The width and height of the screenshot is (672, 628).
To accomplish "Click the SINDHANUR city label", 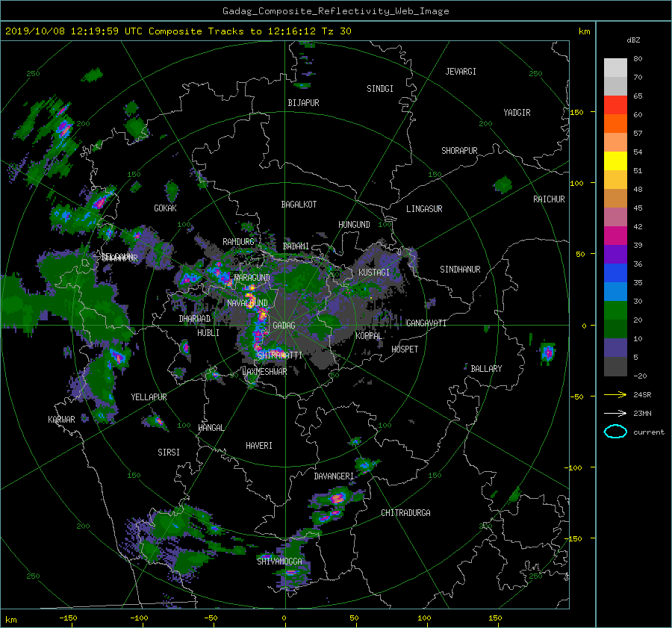I will (x=460, y=270).
